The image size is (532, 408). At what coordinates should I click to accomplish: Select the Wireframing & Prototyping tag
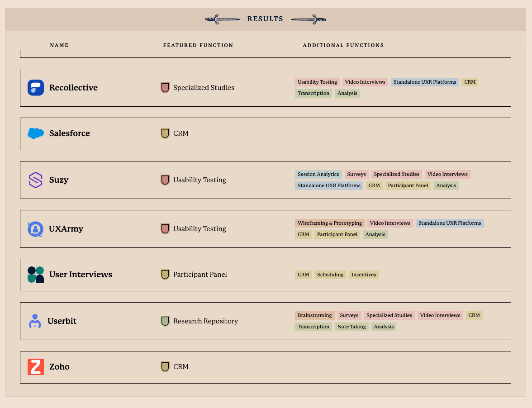(x=329, y=223)
